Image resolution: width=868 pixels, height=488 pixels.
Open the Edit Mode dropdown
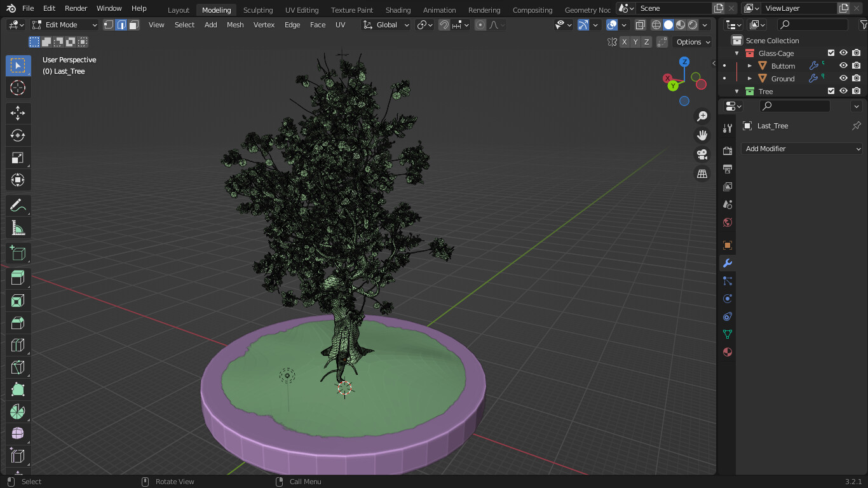(x=64, y=25)
